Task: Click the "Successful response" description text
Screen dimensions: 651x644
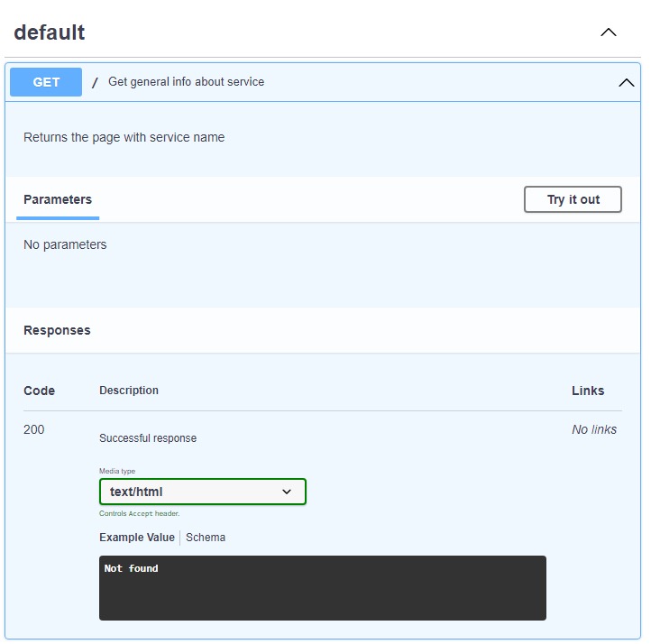Action: pos(148,438)
